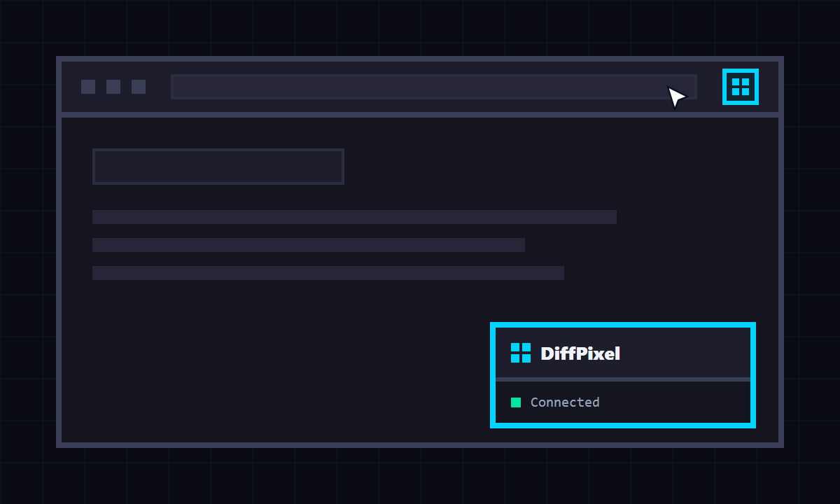The height and width of the screenshot is (504, 840).
Task: Click the green connection status indicator
Action: (x=516, y=402)
